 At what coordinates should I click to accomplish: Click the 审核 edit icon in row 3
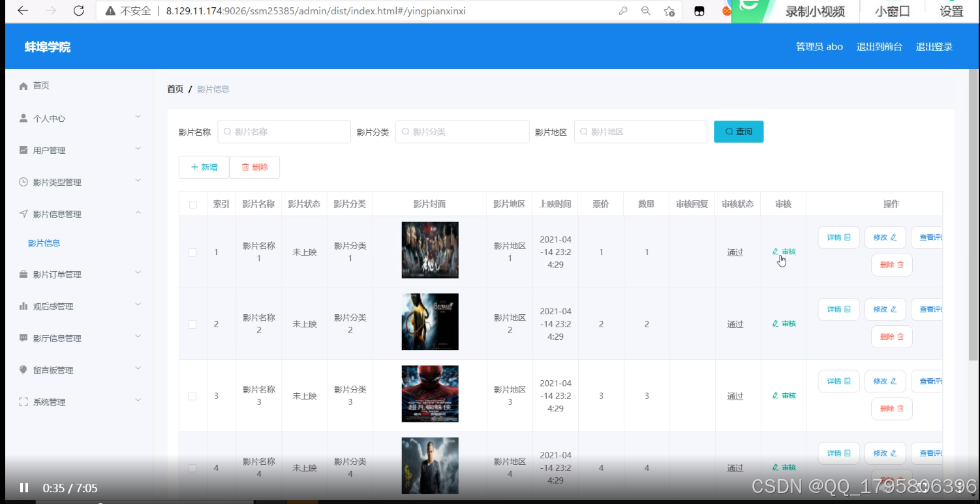(x=775, y=395)
